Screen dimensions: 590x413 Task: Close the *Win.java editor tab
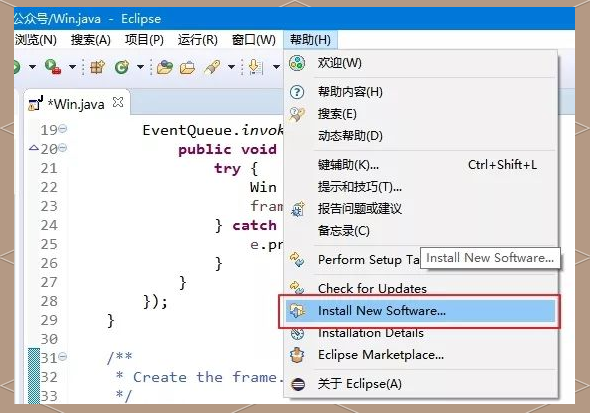[x=118, y=102]
